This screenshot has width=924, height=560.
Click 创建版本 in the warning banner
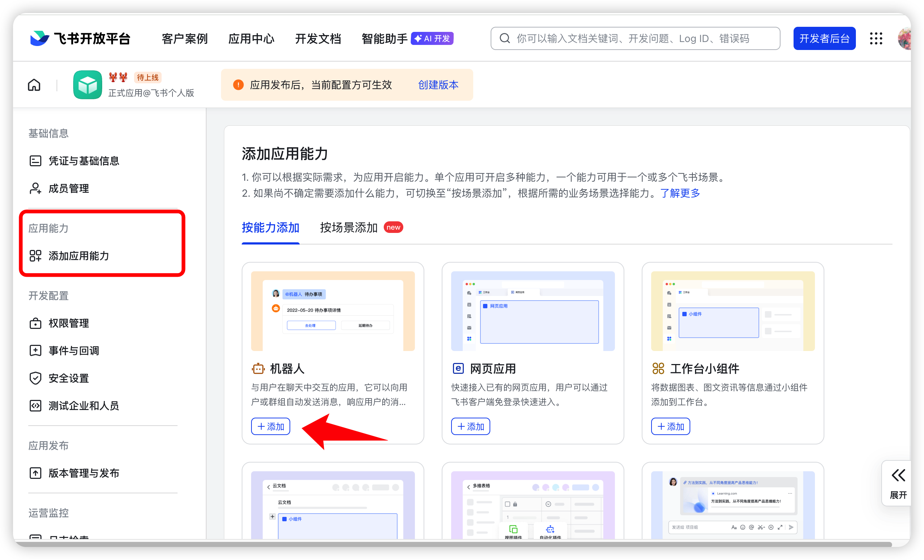click(438, 85)
